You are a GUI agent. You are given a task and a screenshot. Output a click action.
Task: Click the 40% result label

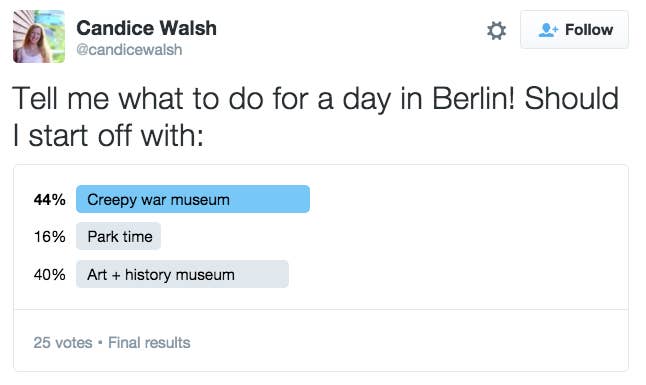(x=49, y=275)
